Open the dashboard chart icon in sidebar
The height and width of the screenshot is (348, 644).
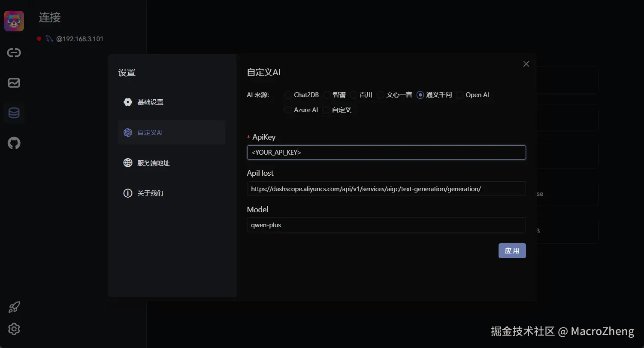[14, 82]
